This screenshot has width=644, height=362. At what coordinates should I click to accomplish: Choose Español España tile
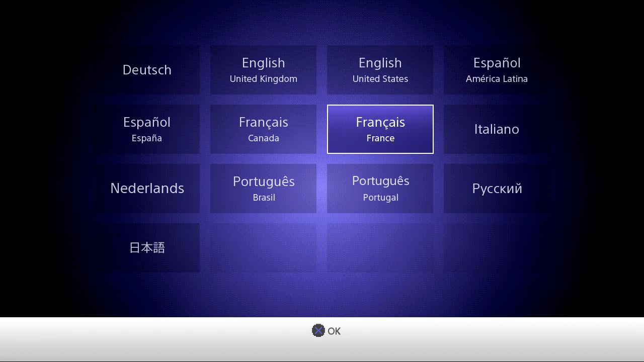pos(147,129)
